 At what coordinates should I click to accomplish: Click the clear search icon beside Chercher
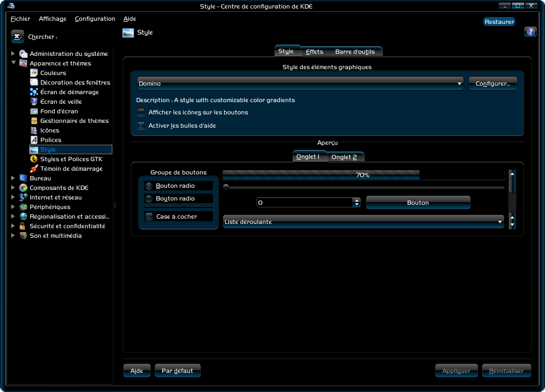coord(18,37)
